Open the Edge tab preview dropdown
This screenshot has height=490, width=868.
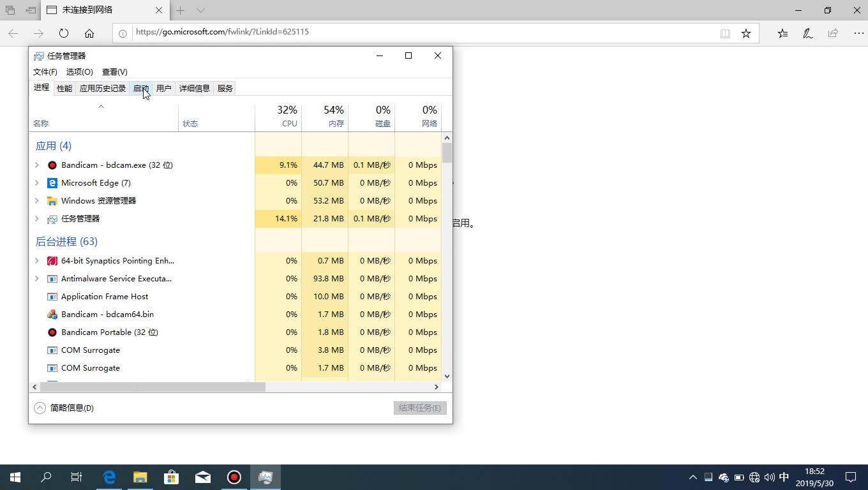coord(200,10)
